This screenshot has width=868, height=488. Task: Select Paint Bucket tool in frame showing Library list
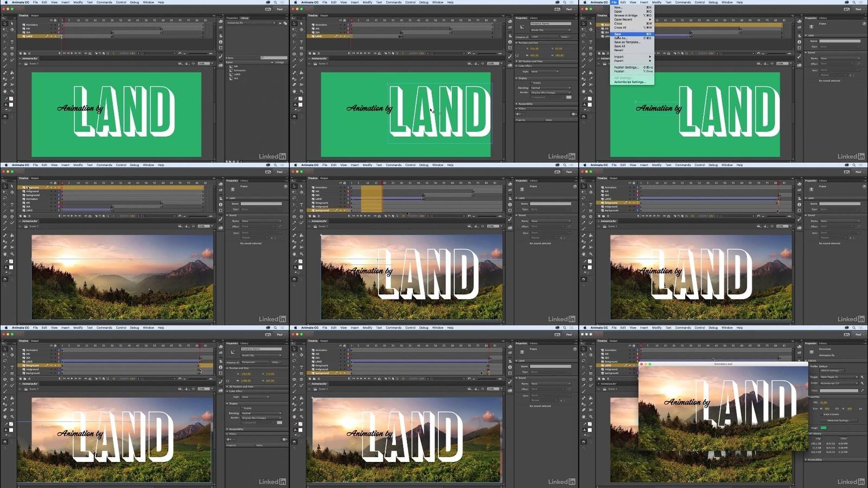coord(12,73)
